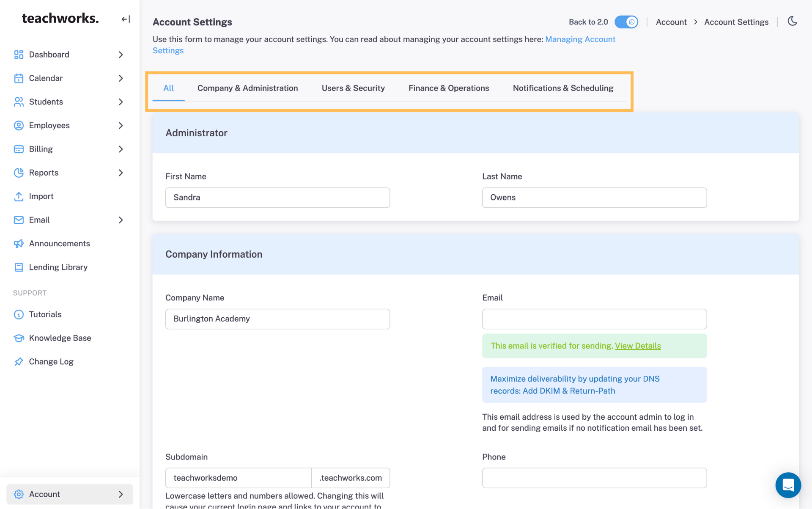Collapse the sidebar with arrow icon
The width and height of the screenshot is (812, 509).
point(126,19)
